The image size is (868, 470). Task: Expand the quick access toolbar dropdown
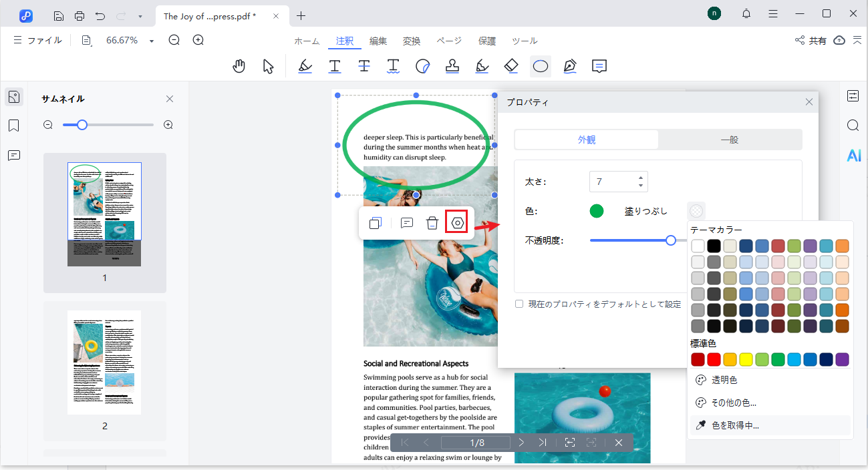140,16
